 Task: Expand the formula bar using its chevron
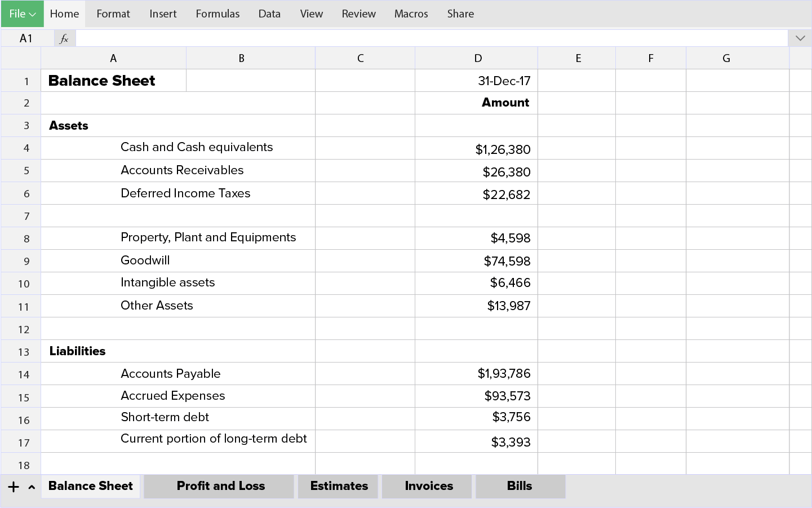click(800, 38)
